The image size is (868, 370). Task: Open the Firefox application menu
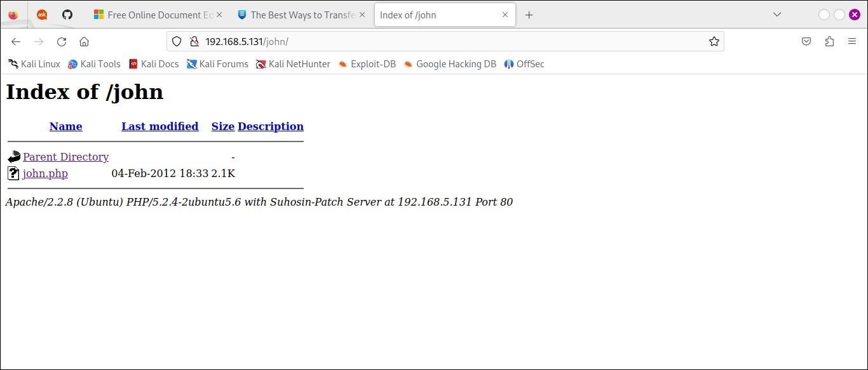pos(852,42)
